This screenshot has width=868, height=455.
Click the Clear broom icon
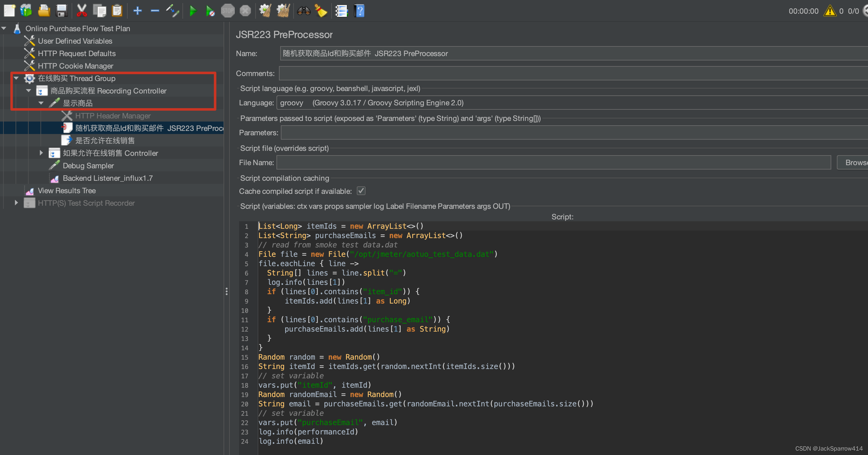click(266, 11)
